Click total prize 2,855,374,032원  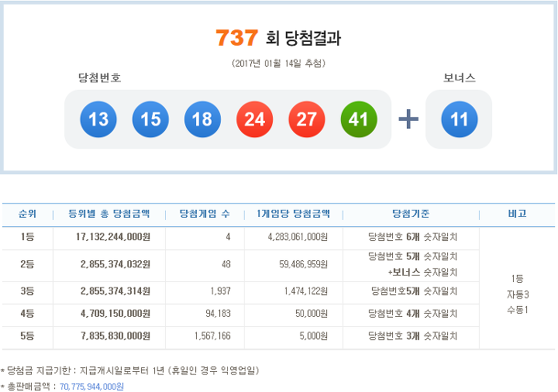pos(115,264)
